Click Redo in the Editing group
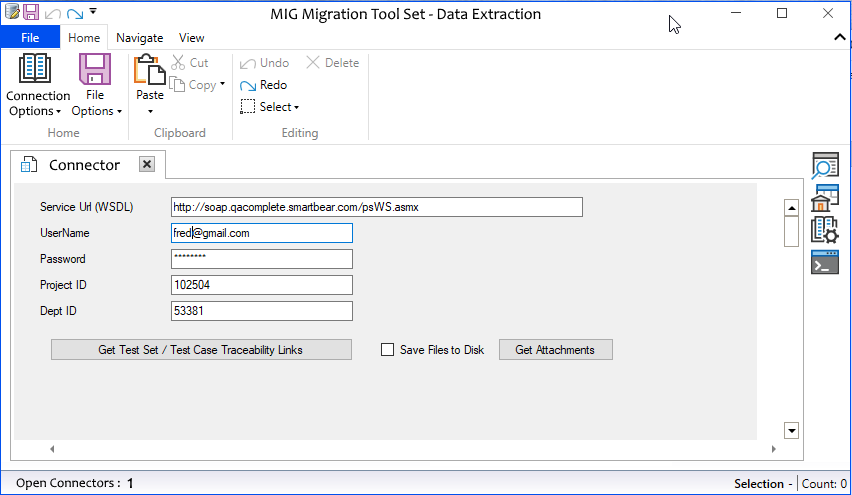Screen dimensions: 852x495 point(264,85)
